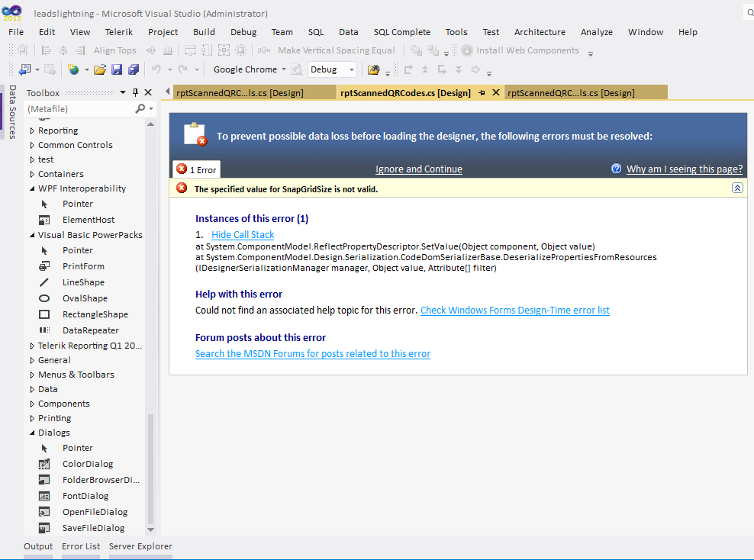The width and height of the screenshot is (754, 560).
Task: Click the Make Same Height icon
Action: 207,50
